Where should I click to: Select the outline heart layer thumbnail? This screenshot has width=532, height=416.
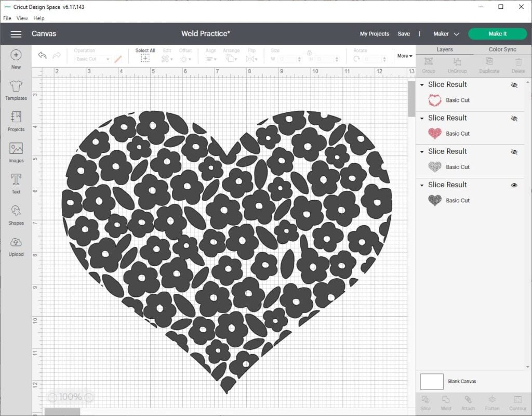(435, 100)
